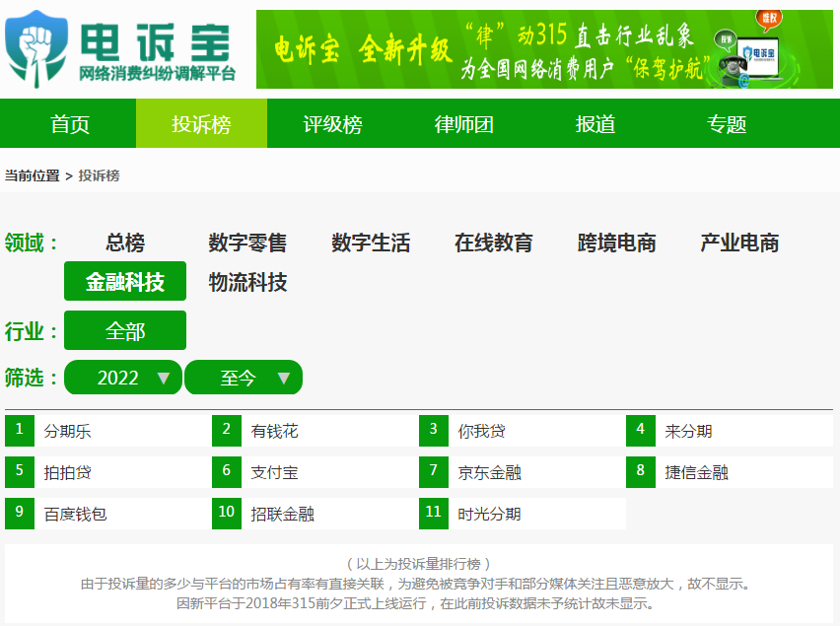
Task: Open rank 10 entry 招联金融
Action: point(315,514)
